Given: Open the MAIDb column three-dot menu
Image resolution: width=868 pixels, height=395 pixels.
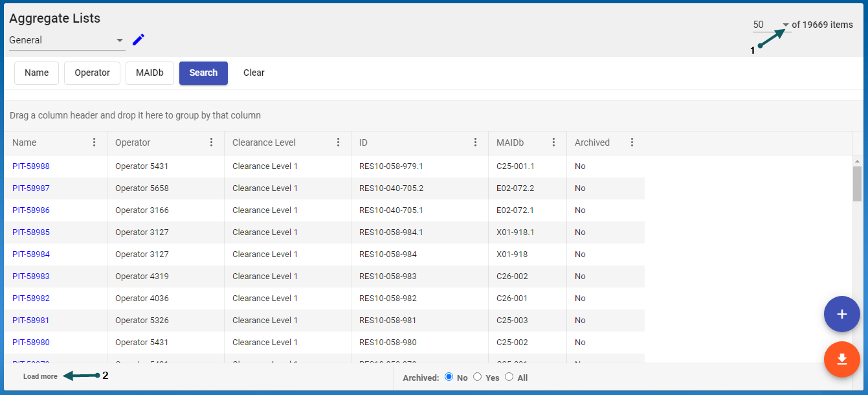Looking at the screenshot, I should tap(554, 142).
